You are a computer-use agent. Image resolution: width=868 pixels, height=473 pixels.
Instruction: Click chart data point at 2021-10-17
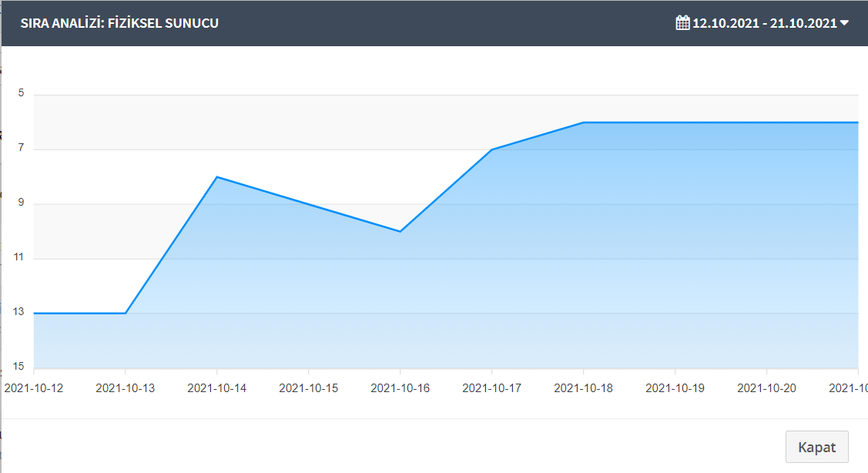click(x=491, y=149)
